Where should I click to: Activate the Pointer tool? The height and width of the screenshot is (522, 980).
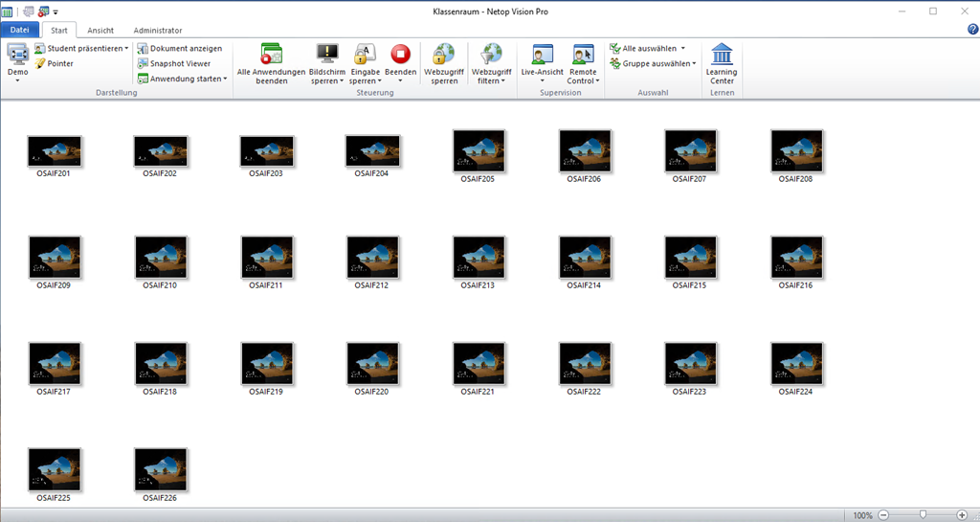click(x=54, y=63)
